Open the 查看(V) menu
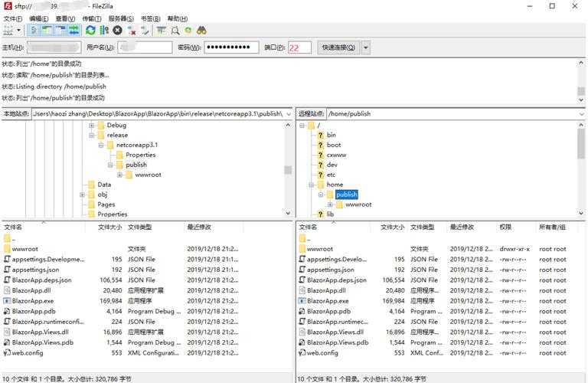This screenshot has width=588, height=383. pyautogui.click(x=65, y=18)
